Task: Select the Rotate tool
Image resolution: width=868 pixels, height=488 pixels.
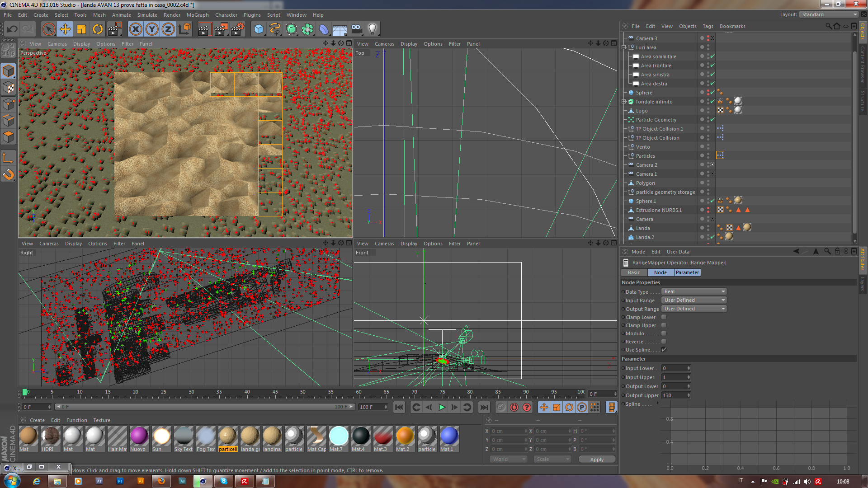Action: [x=98, y=29]
